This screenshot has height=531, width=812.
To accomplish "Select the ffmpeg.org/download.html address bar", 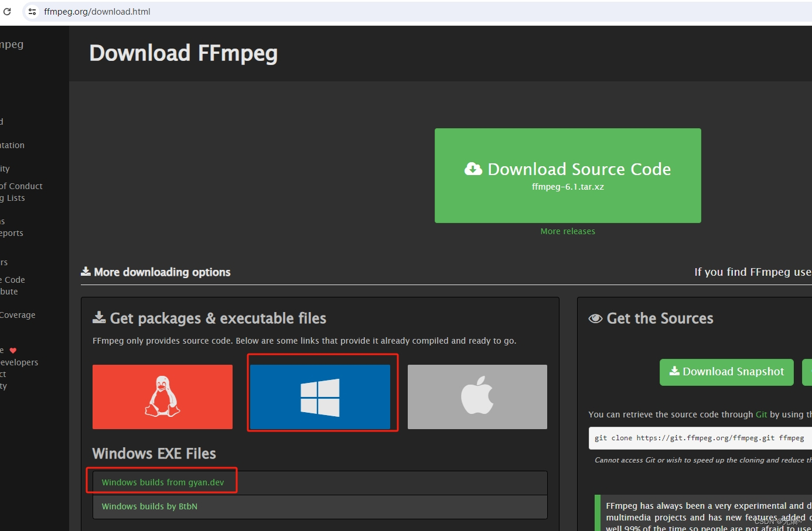I will [97, 11].
